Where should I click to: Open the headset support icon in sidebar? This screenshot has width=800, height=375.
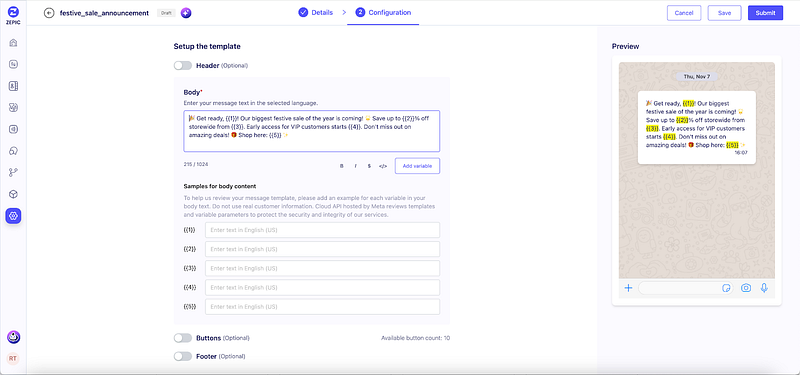click(14, 151)
